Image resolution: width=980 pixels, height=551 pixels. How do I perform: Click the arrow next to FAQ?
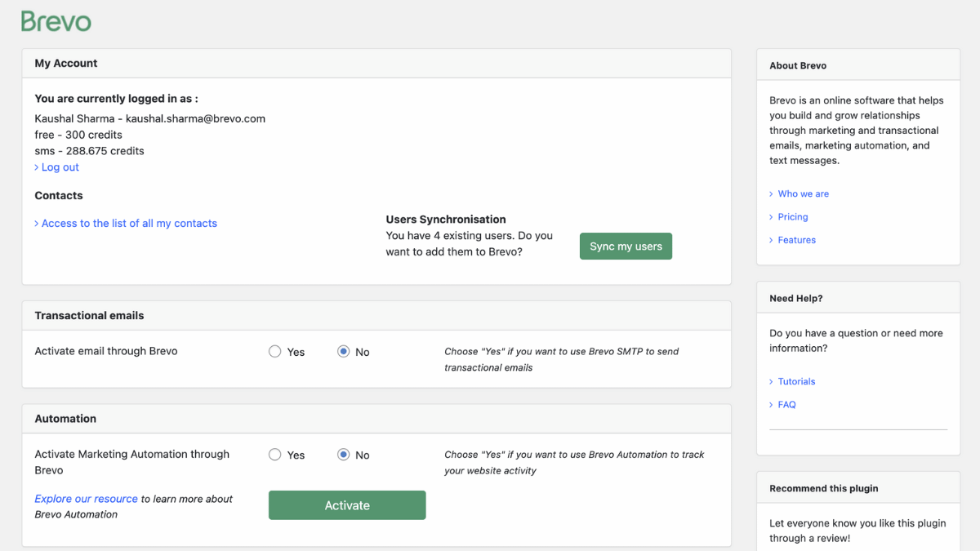pyautogui.click(x=770, y=404)
